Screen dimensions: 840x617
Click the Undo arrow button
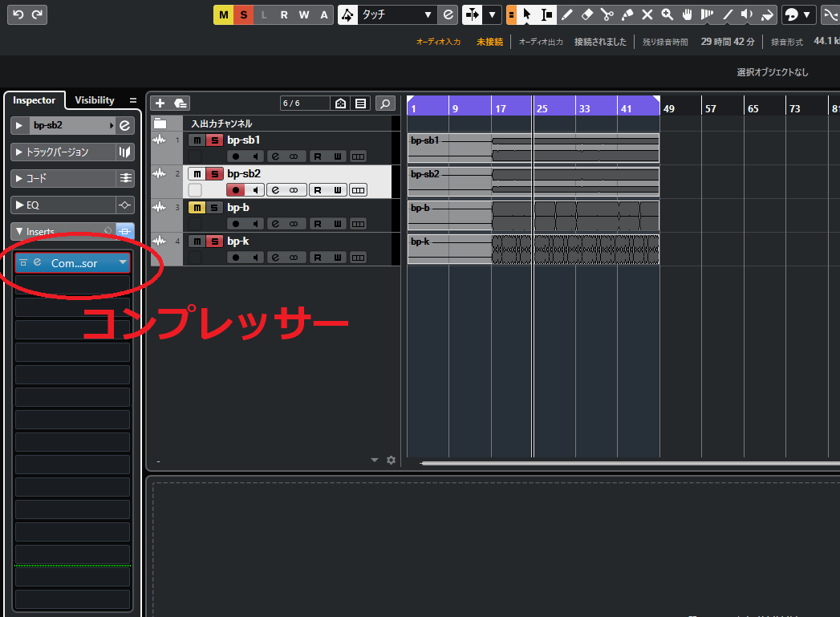pos(18,14)
